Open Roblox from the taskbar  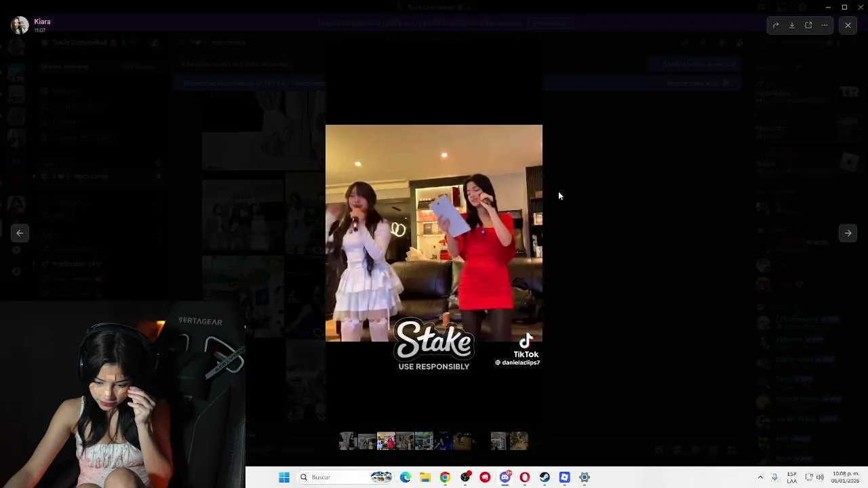(x=564, y=477)
